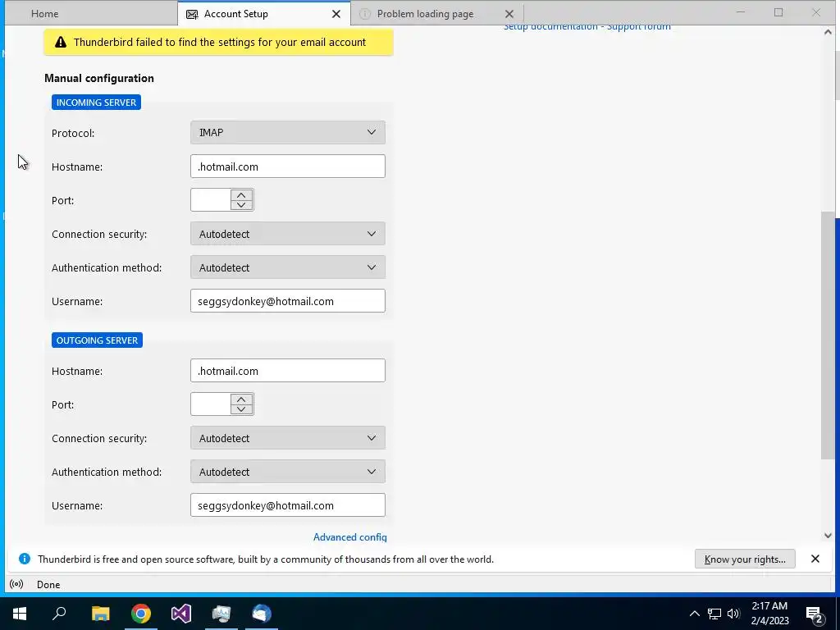Close the Problem loading page tab
Screen dimensions: 840x630
pyautogui.click(x=509, y=14)
